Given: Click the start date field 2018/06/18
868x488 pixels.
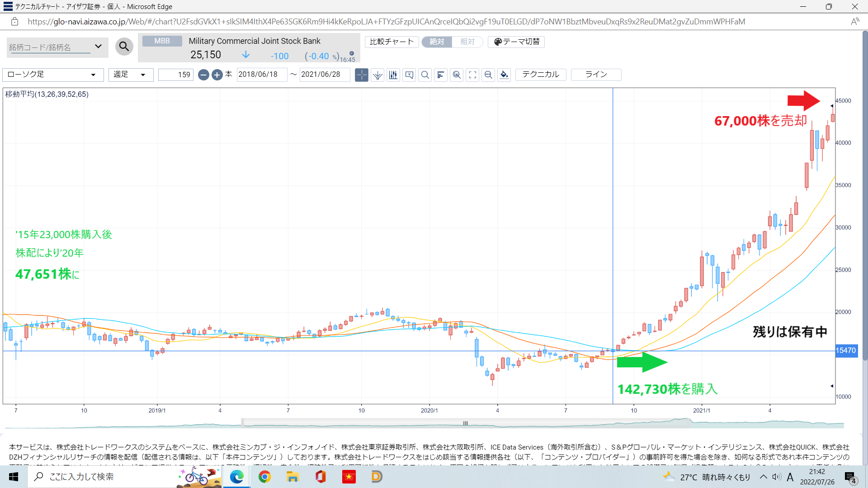Looking at the screenshot, I should point(262,75).
